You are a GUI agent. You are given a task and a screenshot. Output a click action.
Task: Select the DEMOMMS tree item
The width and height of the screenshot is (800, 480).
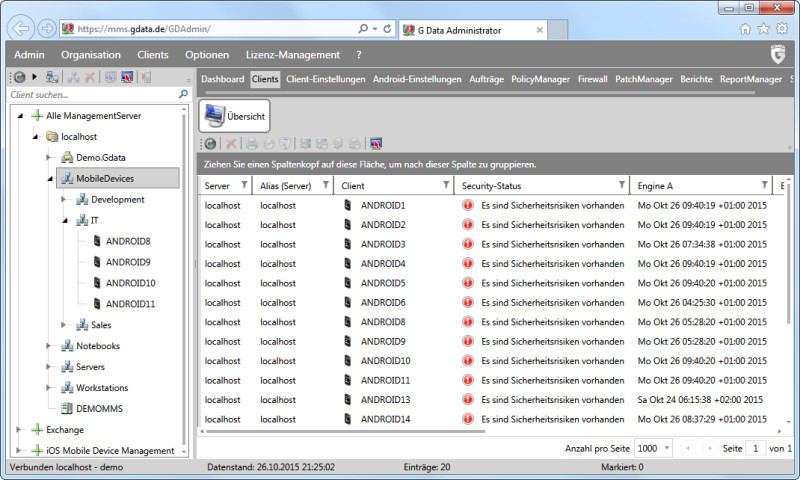99,409
